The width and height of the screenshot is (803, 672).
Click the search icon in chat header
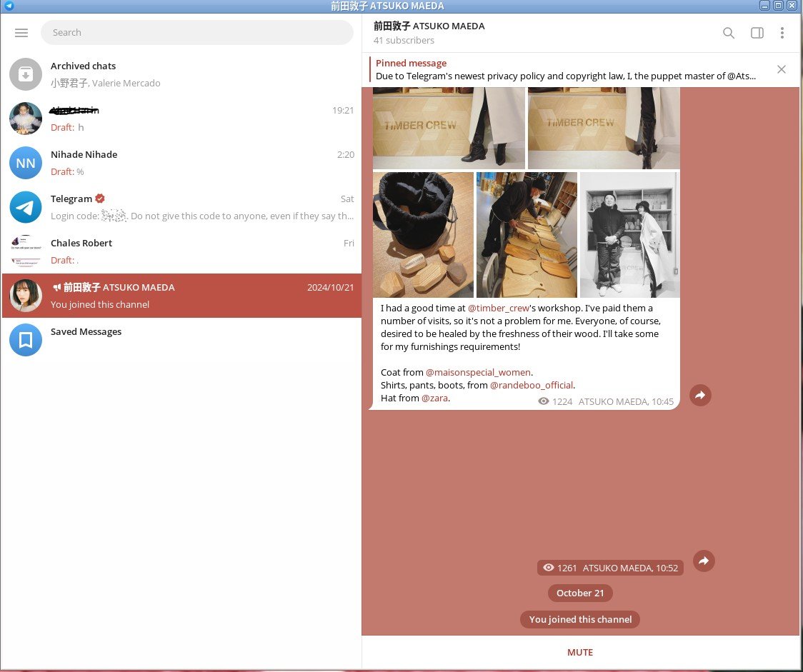click(728, 33)
